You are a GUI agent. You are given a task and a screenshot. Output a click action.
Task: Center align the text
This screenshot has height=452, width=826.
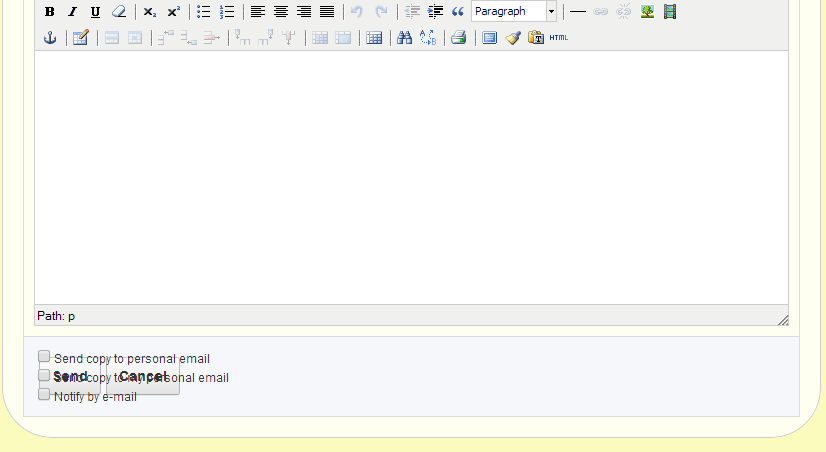pos(281,12)
